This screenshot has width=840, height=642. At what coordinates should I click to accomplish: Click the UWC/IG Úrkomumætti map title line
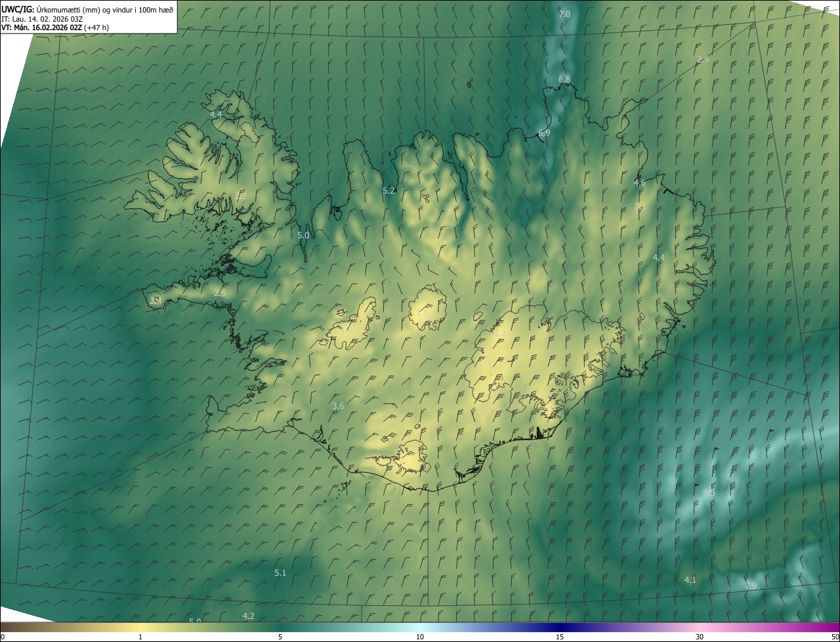[x=87, y=9]
